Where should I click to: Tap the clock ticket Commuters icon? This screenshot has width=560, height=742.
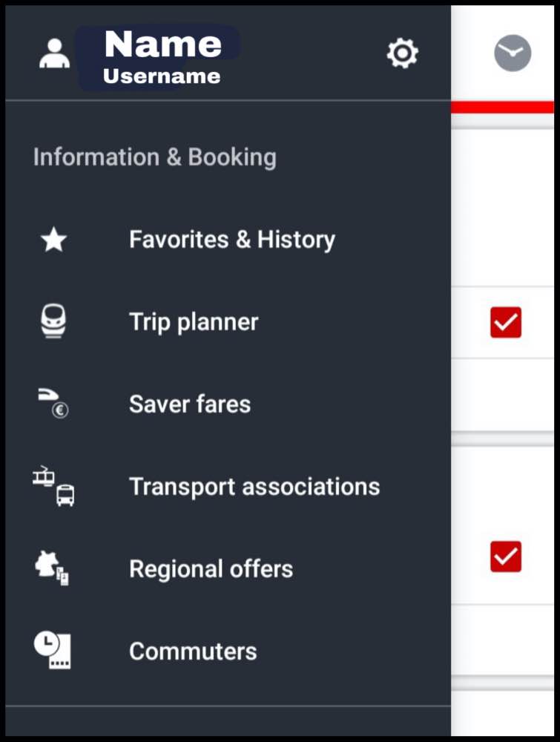[x=53, y=650]
